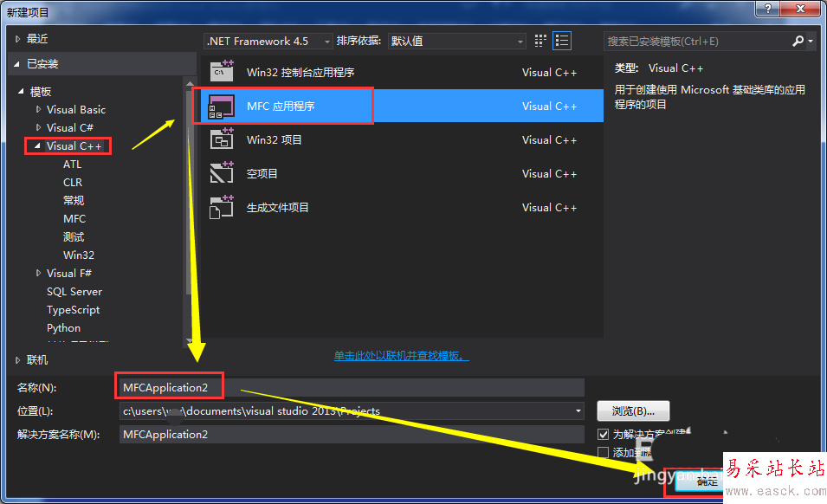Open the dialog help question-mark button

768,9
